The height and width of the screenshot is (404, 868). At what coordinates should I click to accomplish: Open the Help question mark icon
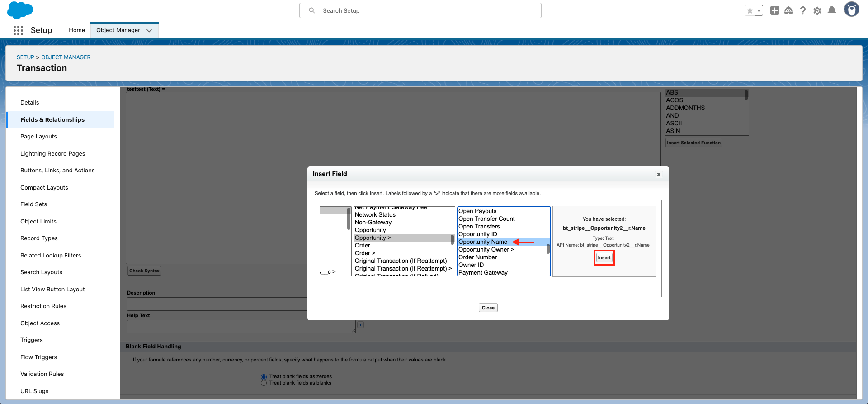point(803,10)
